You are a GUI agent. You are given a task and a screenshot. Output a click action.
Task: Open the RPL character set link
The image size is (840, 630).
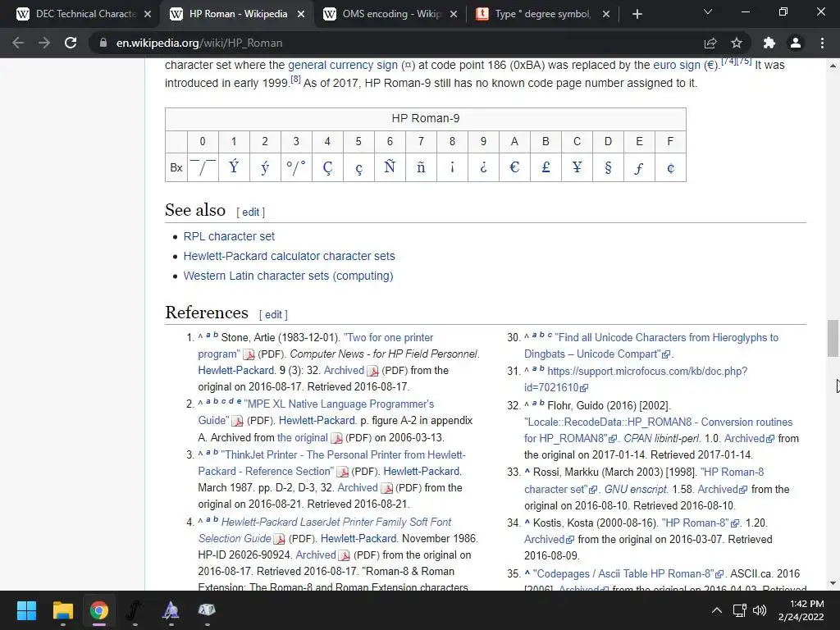point(229,236)
